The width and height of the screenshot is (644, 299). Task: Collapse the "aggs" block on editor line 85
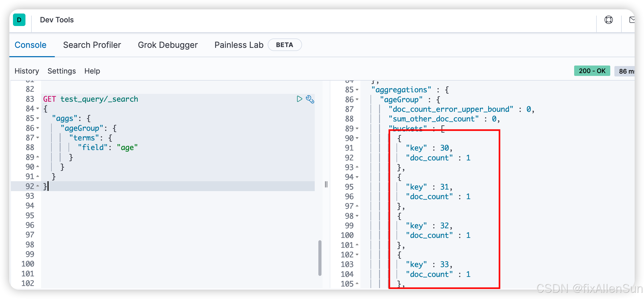coord(38,118)
